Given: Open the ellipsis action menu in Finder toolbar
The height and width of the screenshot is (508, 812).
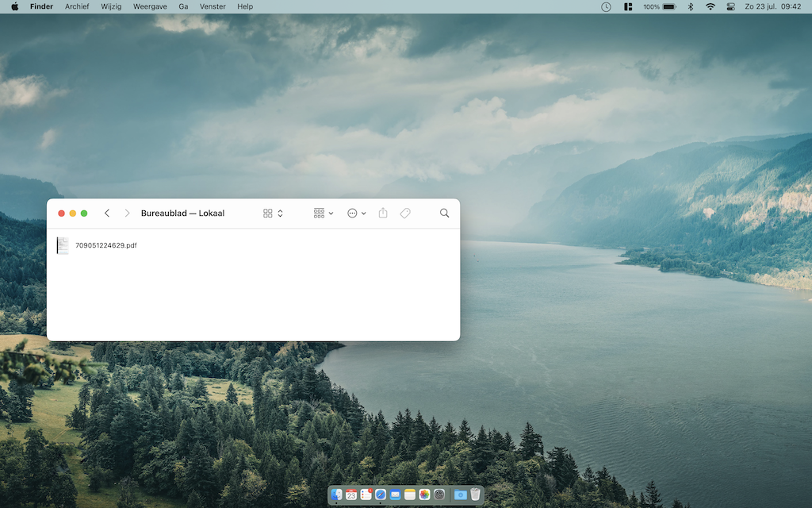Looking at the screenshot, I should [x=356, y=213].
